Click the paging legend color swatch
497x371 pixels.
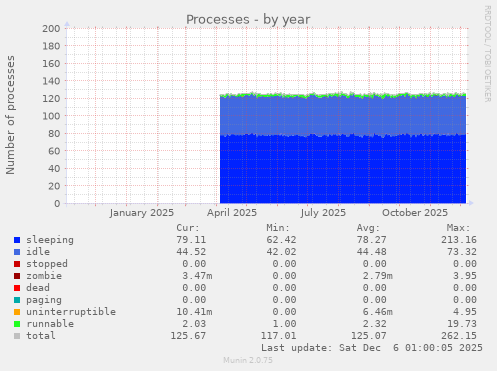pos(17,300)
